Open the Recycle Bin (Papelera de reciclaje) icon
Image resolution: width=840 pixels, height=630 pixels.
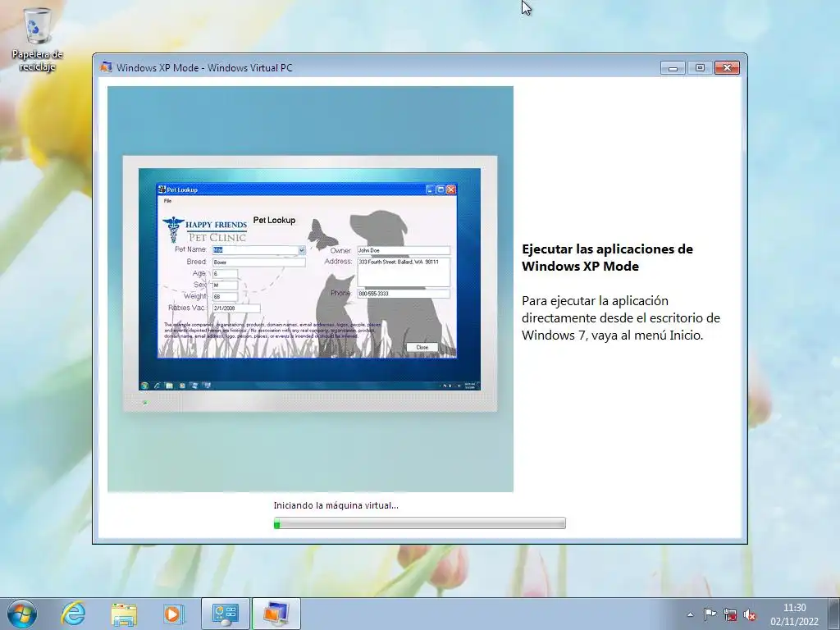coord(37,40)
